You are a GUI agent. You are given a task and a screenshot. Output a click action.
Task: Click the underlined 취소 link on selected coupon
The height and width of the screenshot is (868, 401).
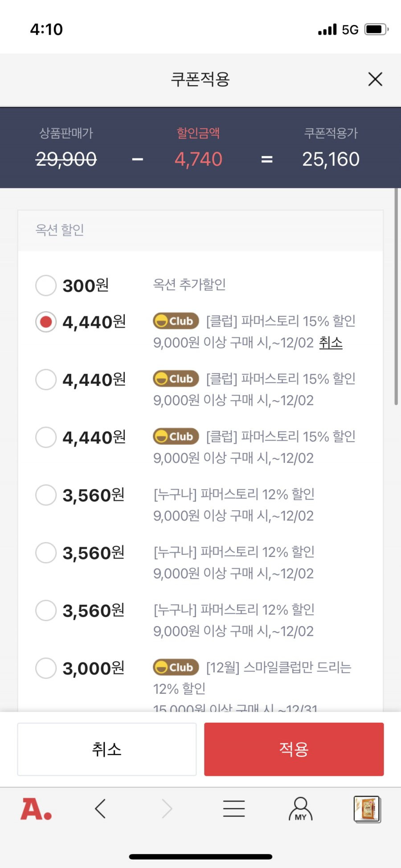pyautogui.click(x=331, y=343)
